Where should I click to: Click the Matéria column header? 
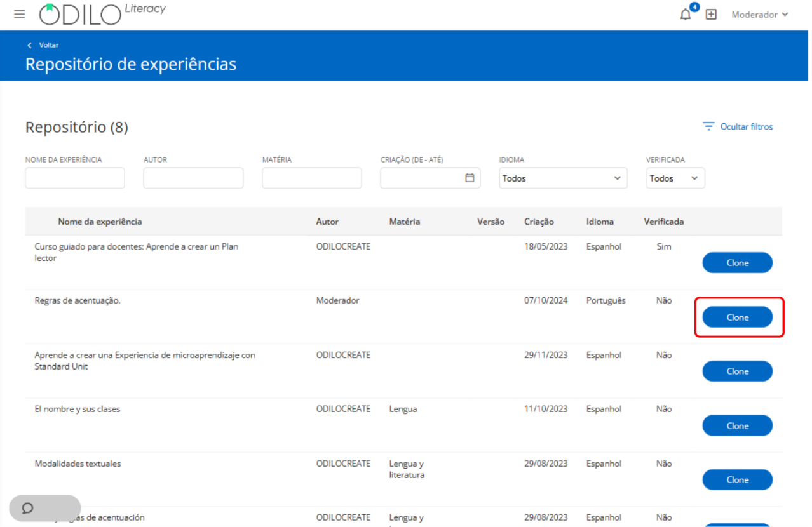point(405,222)
